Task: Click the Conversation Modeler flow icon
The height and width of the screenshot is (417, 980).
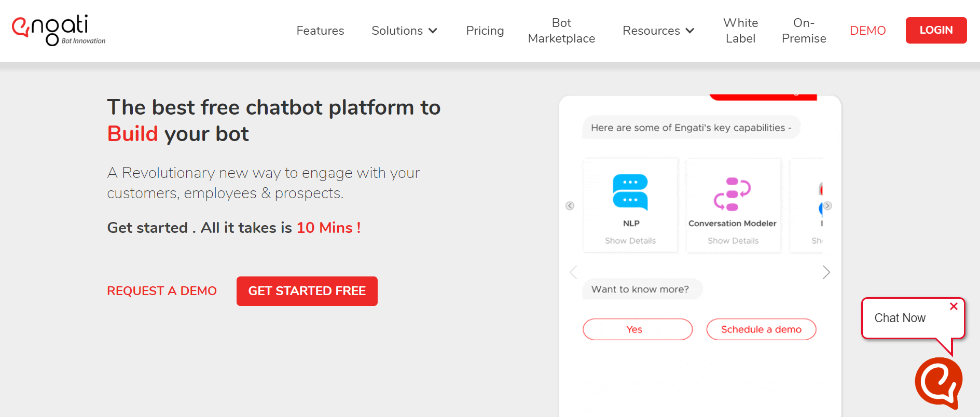Action: point(732,194)
